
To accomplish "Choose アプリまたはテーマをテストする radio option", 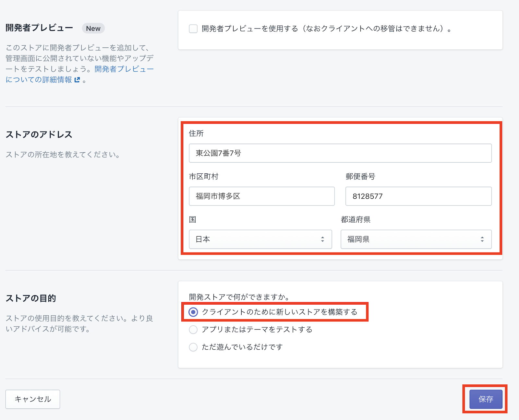I will click(x=193, y=330).
